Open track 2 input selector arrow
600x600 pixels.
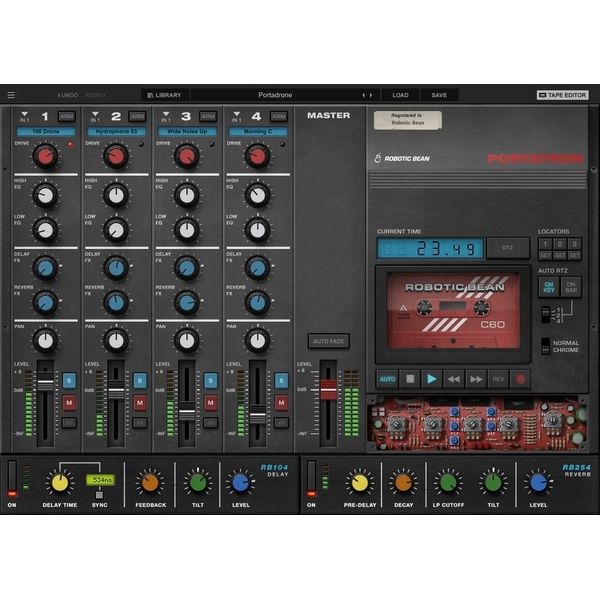coord(95,114)
